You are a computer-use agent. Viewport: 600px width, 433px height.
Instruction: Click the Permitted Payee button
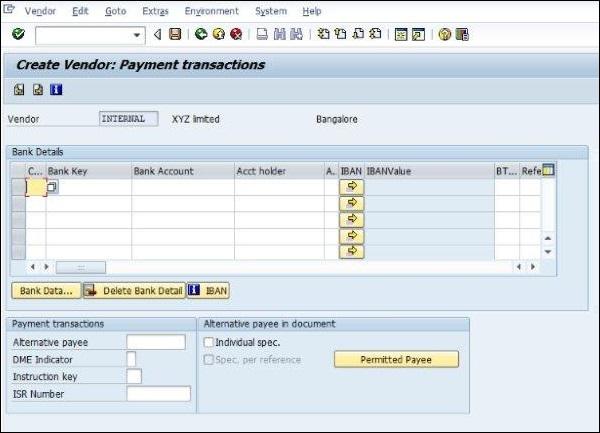(x=395, y=359)
